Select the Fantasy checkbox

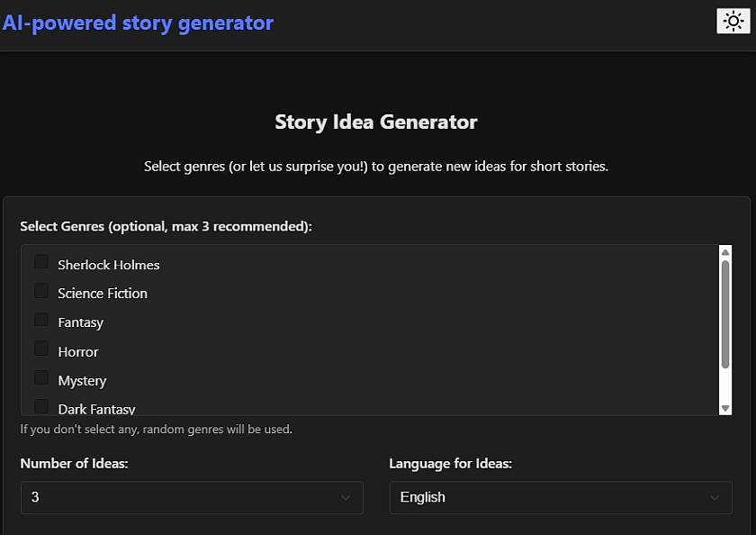coord(40,318)
